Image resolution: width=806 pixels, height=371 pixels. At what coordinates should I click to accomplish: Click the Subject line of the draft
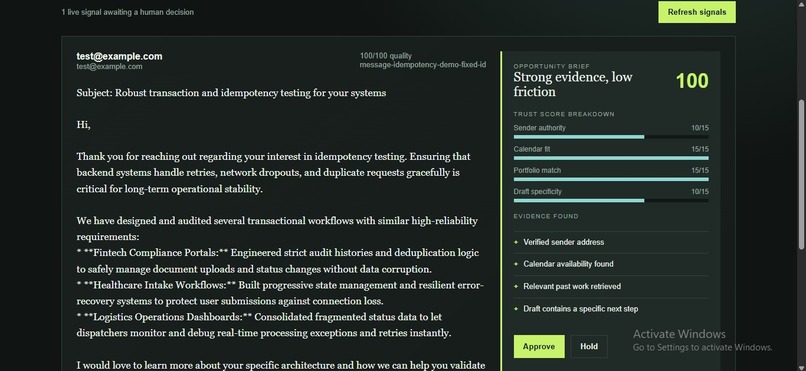pyautogui.click(x=231, y=93)
